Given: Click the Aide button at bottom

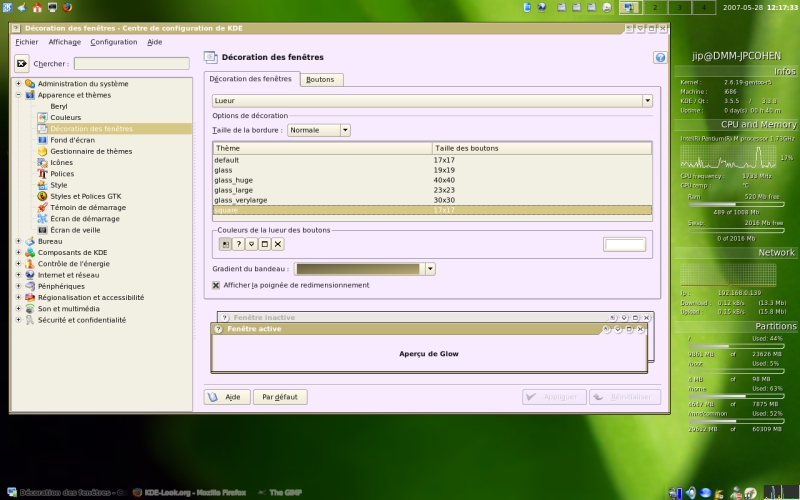Looking at the screenshot, I should [x=227, y=397].
